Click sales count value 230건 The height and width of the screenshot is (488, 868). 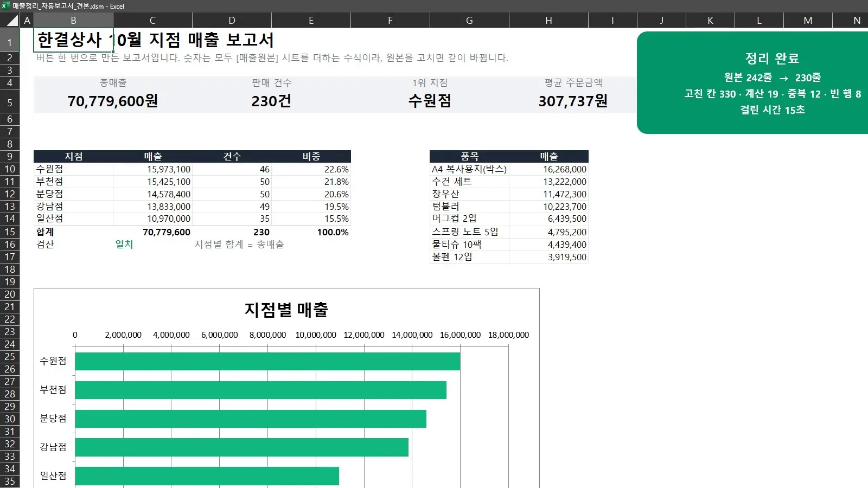[x=271, y=101]
